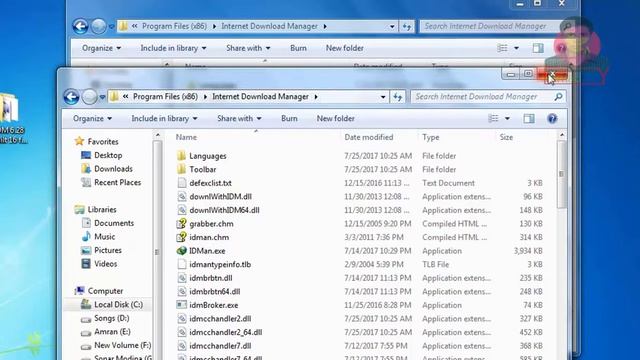Screen dimensions: 640x360
Task: Click the Toolbar folder icon
Action: pyautogui.click(x=182, y=169)
